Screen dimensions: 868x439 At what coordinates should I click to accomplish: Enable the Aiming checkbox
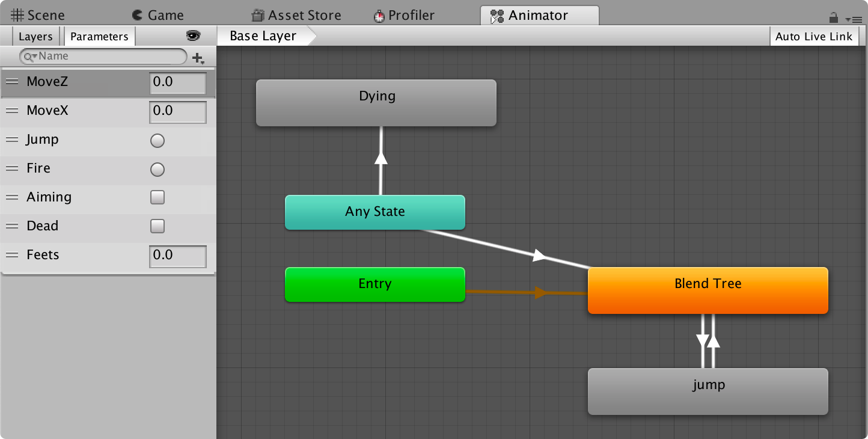[157, 197]
